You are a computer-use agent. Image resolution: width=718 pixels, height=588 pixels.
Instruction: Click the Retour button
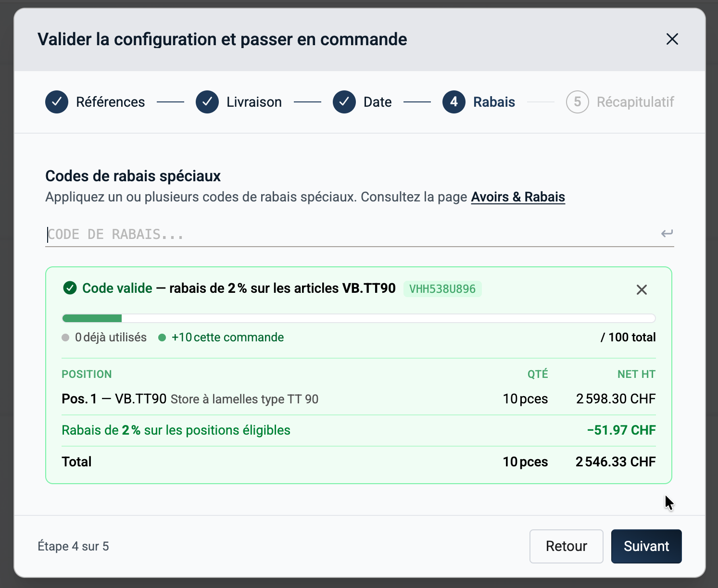(x=567, y=546)
